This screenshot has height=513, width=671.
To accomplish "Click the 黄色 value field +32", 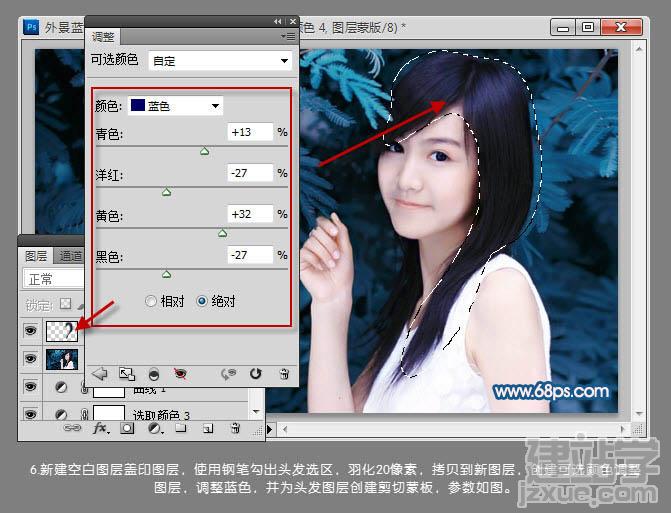I will coord(250,214).
